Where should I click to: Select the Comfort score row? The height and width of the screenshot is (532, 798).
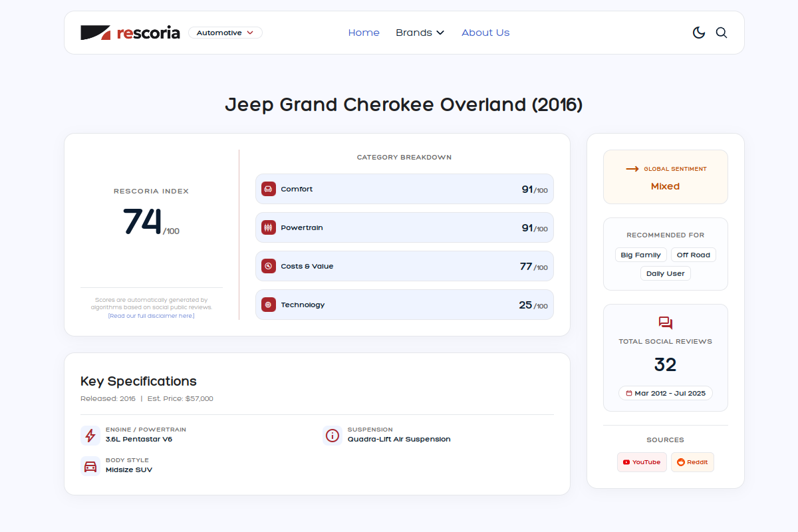point(404,189)
